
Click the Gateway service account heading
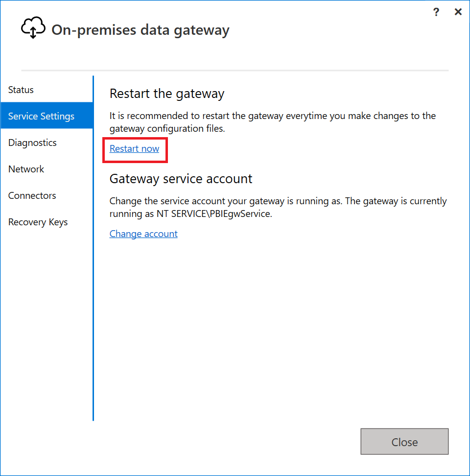[181, 179]
